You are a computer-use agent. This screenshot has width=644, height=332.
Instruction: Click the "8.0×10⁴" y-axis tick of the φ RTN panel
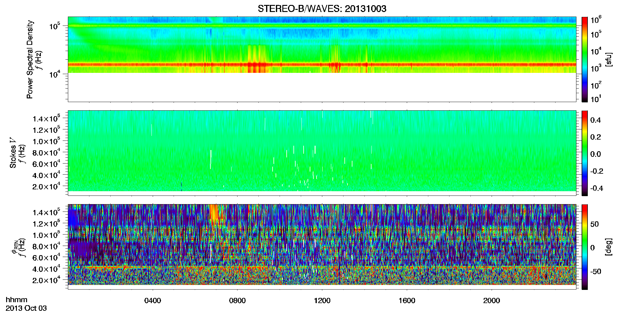click(x=46, y=246)
